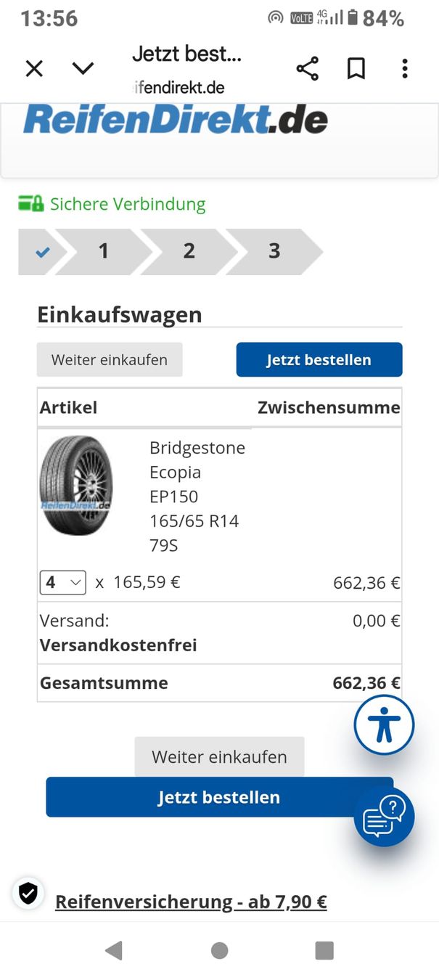Open the live chat help bubble
The image size is (439, 980).
(x=385, y=817)
